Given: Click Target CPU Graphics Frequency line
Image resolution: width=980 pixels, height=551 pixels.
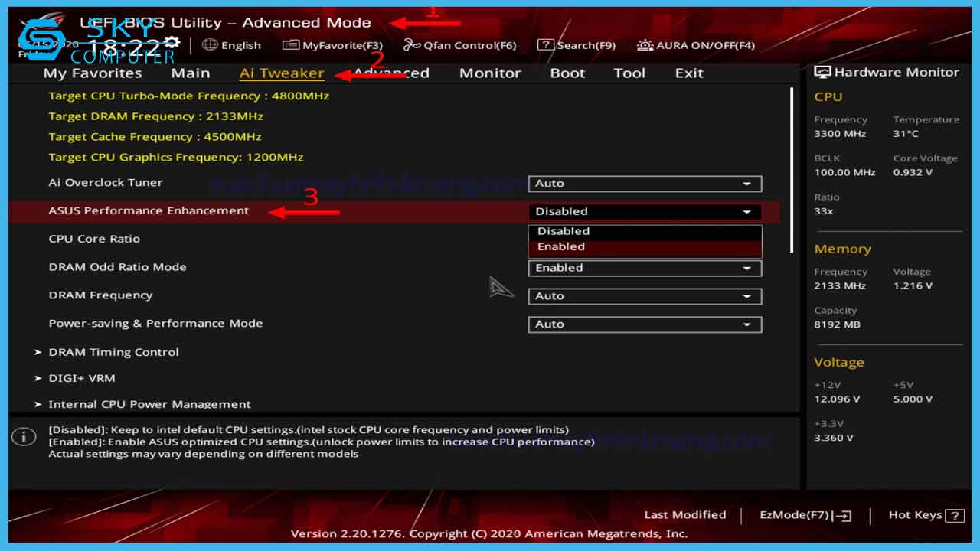Looking at the screenshot, I should [176, 157].
